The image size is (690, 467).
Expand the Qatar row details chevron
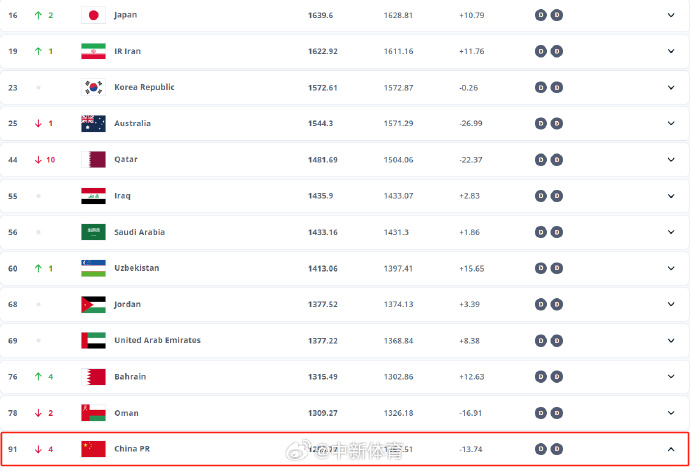point(671,160)
